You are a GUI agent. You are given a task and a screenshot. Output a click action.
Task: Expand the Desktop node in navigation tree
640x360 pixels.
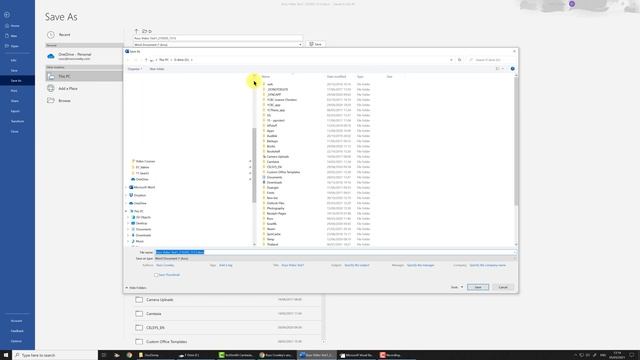128,223
